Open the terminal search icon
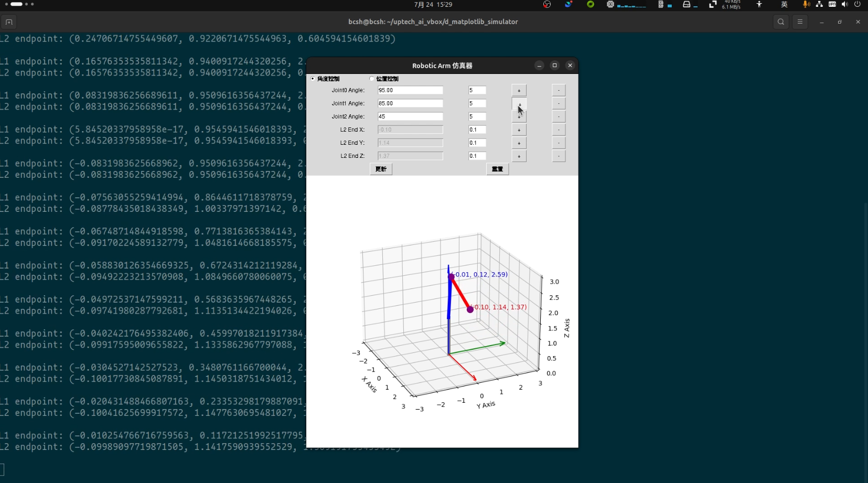 [781, 22]
